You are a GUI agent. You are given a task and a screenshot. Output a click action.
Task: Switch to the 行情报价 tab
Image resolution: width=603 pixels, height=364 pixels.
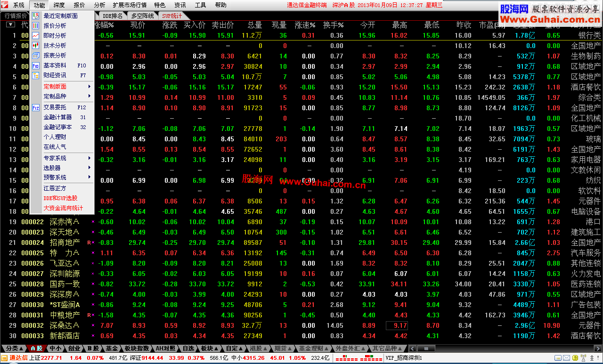pos(16,16)
